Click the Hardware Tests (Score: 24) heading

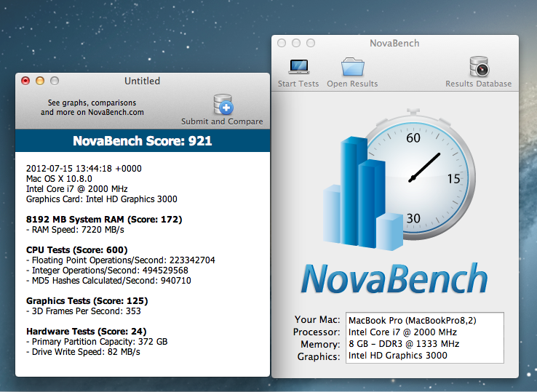click(87, 332)
